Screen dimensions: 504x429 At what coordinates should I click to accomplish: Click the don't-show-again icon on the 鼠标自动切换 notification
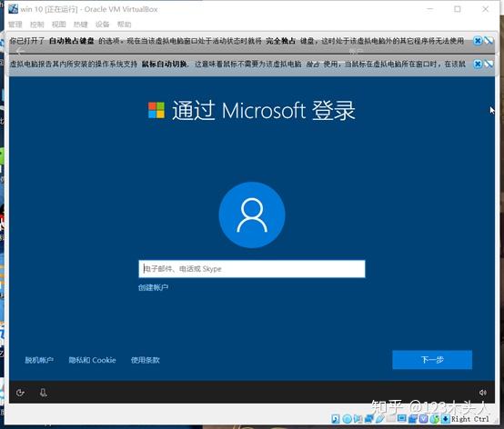click(x=489, y=65)
